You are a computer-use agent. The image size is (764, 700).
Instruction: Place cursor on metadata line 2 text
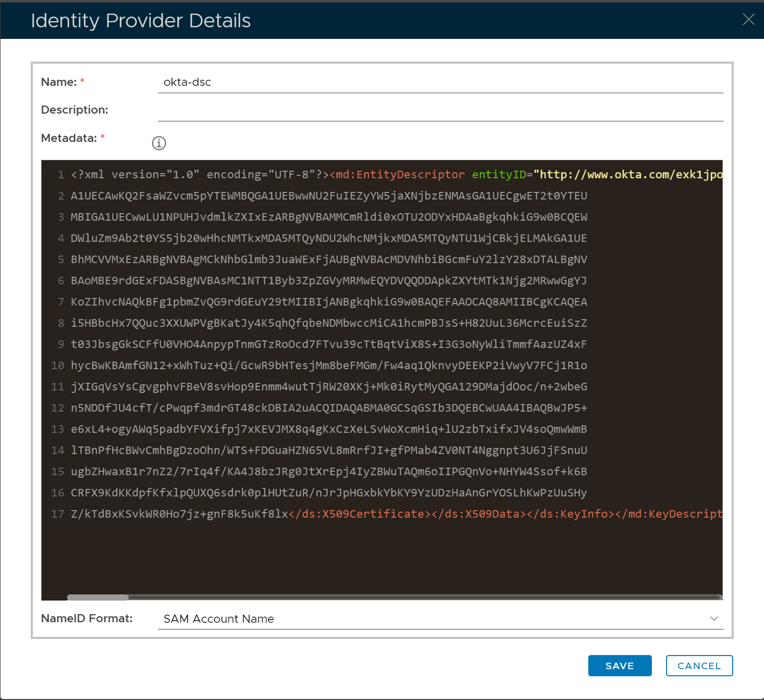[328, 196]
